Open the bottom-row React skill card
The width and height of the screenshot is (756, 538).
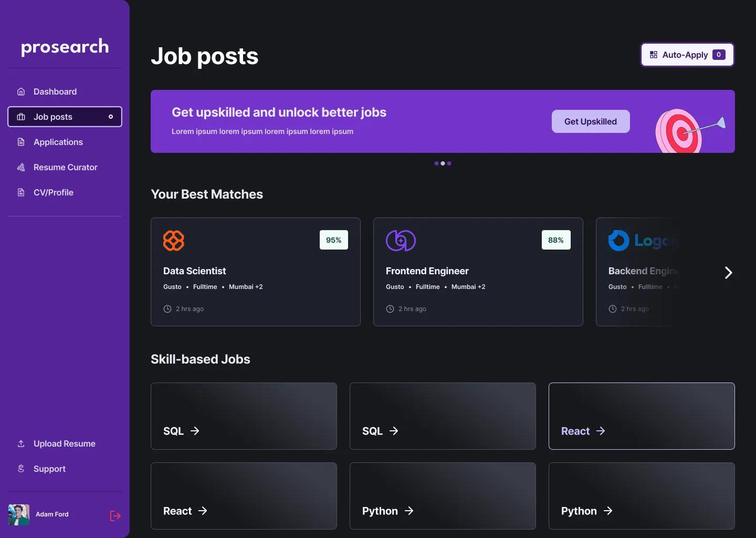click(244, 496)
